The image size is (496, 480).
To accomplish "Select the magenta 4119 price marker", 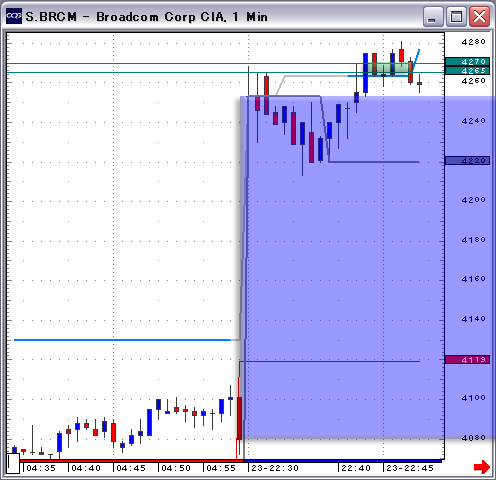I will click(x=467, y=360).
